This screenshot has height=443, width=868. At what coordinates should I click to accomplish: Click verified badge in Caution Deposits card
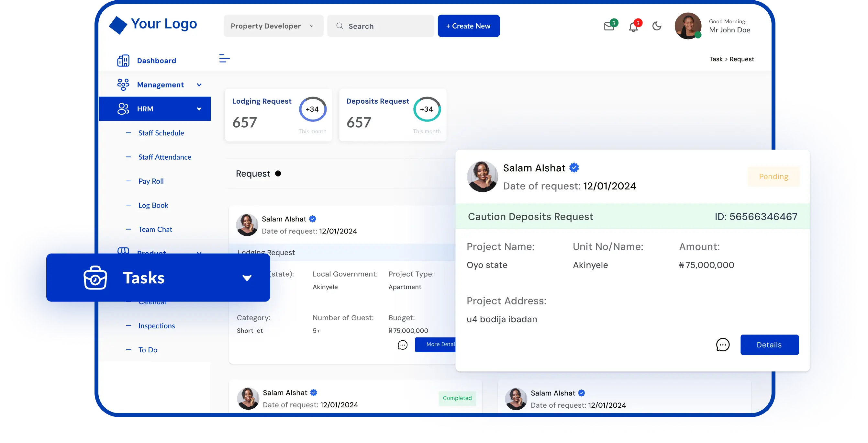(x=574, y=168)
